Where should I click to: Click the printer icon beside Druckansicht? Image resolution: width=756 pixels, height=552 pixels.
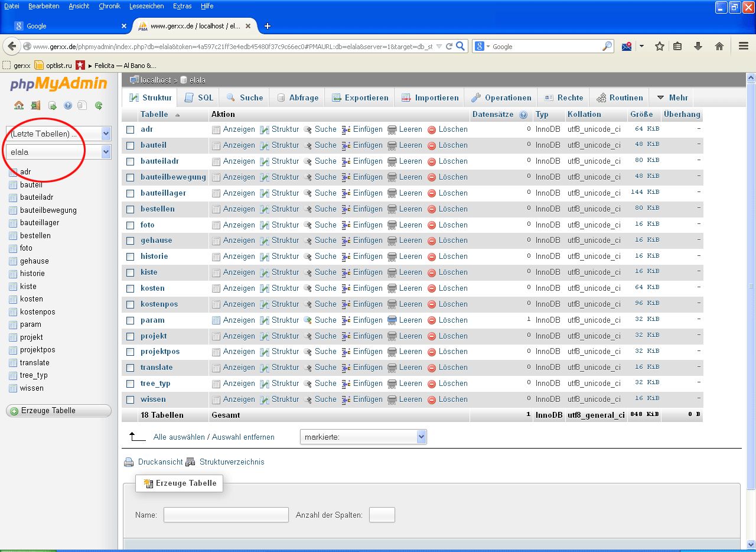[129, 462]
